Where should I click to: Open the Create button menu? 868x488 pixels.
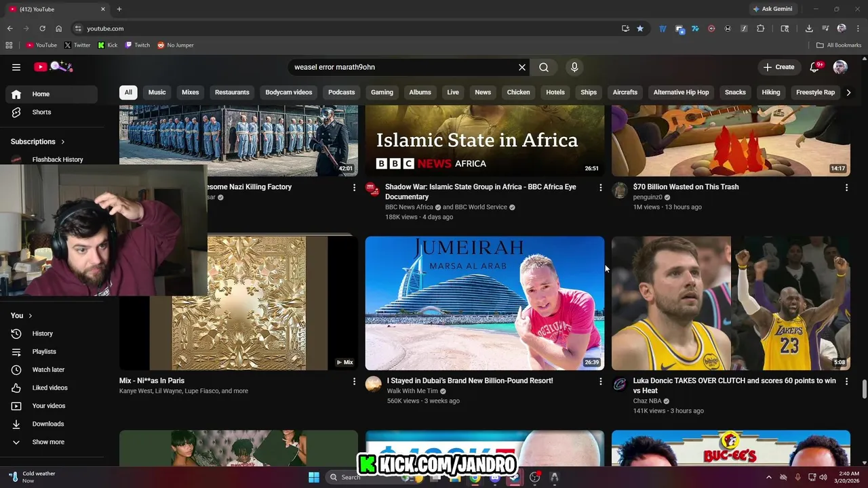tap(778, 67)
